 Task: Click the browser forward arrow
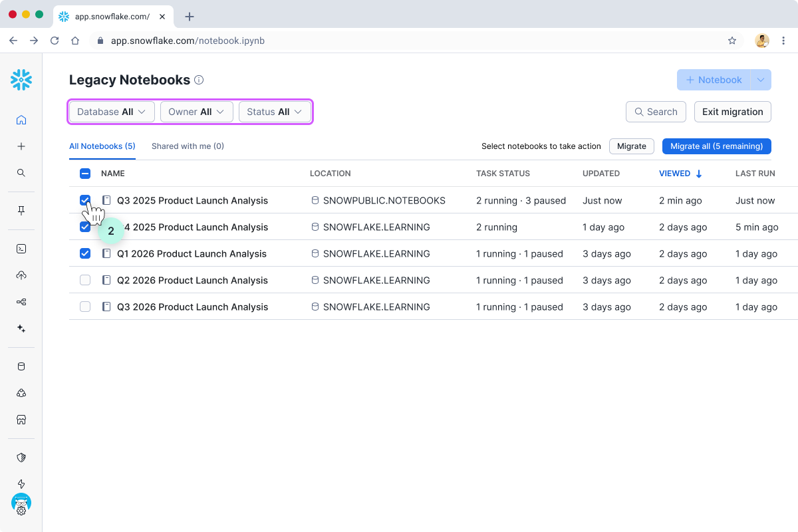34,41
